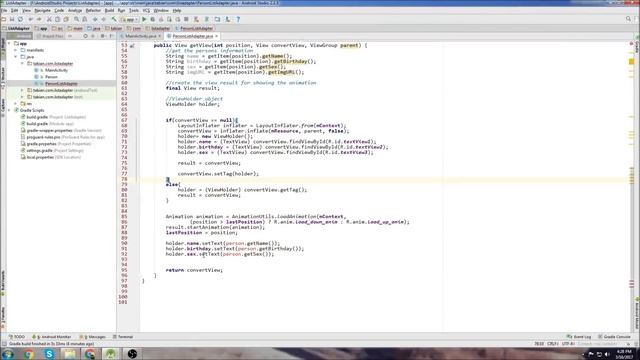
Task: Open the app run configuration dropdown
Action: tap(129, 19)
